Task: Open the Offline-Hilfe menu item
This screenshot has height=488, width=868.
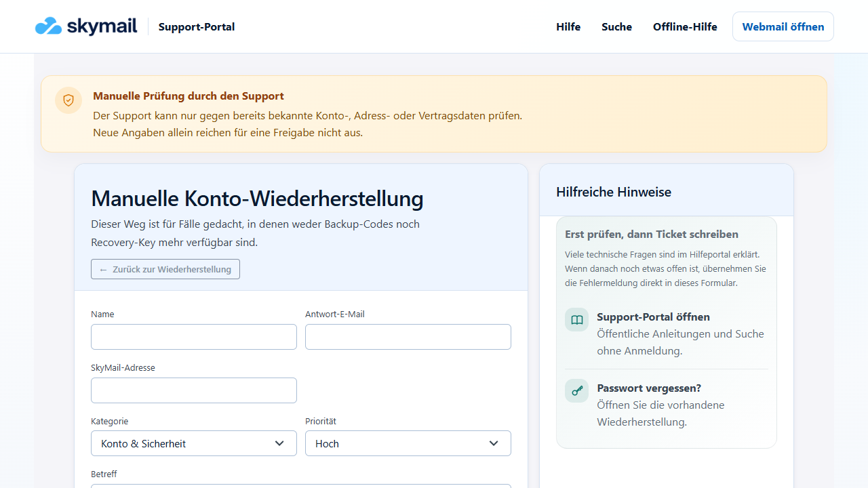Action: [x=685, y=27]
